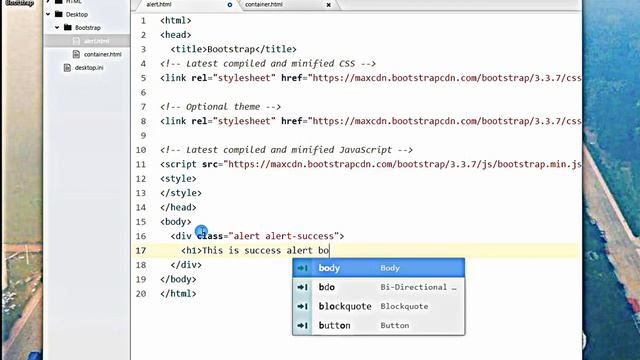This screenshot has width=640, height=360.
Task: Click the </div> closing tag
Action: point(186,265)
